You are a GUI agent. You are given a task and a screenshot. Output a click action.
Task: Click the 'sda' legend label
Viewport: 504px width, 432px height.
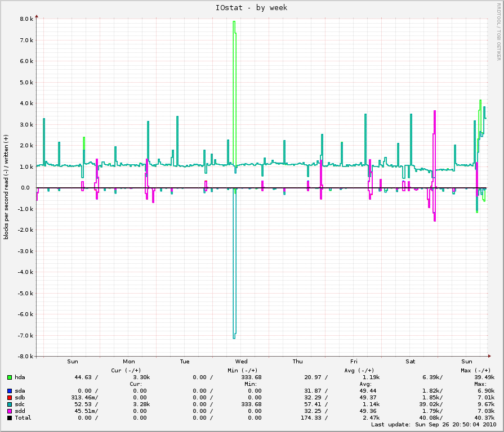[20, 391]
